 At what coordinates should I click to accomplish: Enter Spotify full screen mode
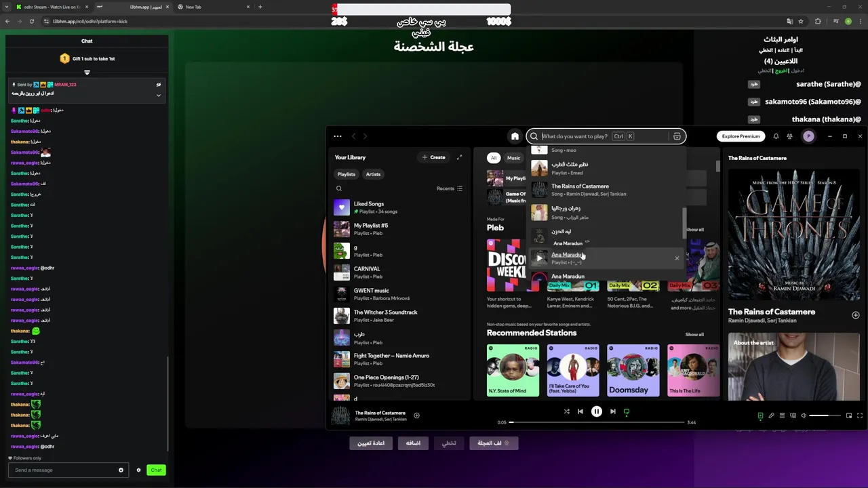point(860,415)
